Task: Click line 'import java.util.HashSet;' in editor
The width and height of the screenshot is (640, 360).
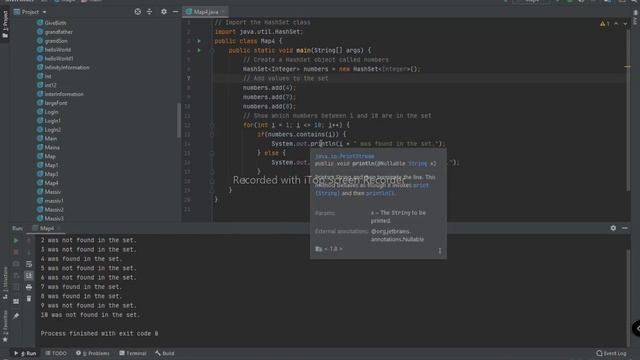Action: point(259,32)
